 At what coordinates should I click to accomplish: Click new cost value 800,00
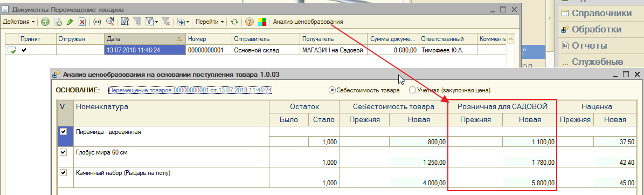point(418,142)
